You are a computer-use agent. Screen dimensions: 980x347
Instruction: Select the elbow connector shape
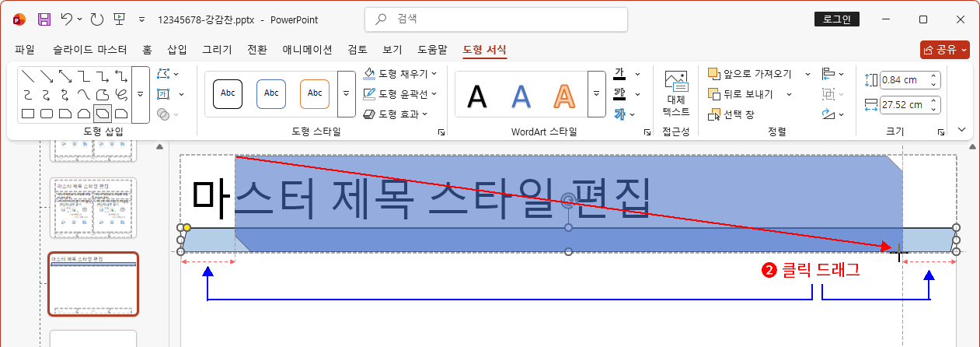point(84,76)
